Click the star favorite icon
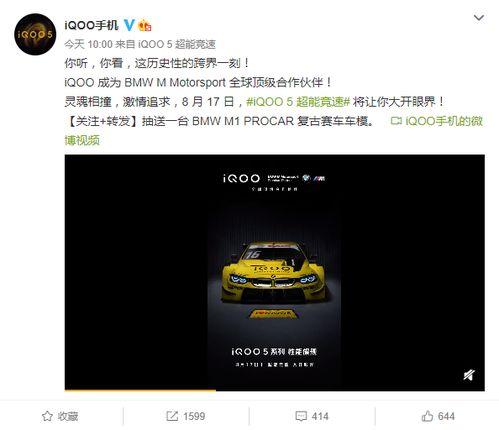This screenshot has height=430, width=499. (x=47, y=416)
